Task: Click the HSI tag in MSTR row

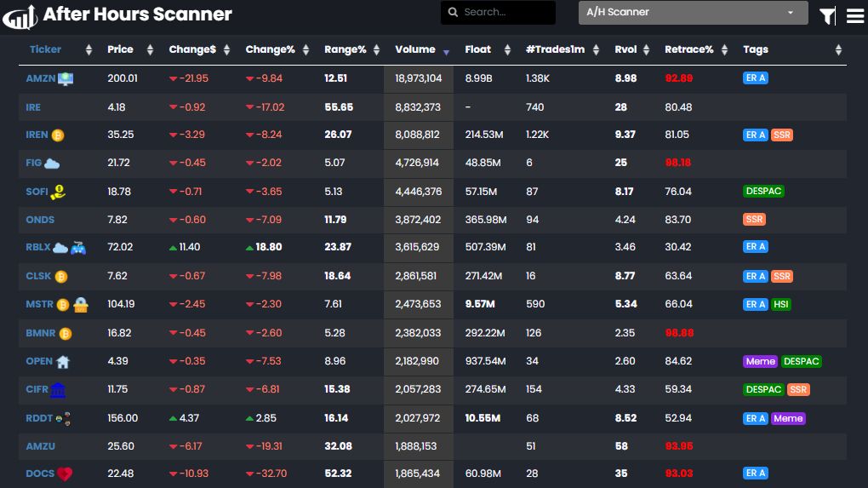Action: pos(780,304)
